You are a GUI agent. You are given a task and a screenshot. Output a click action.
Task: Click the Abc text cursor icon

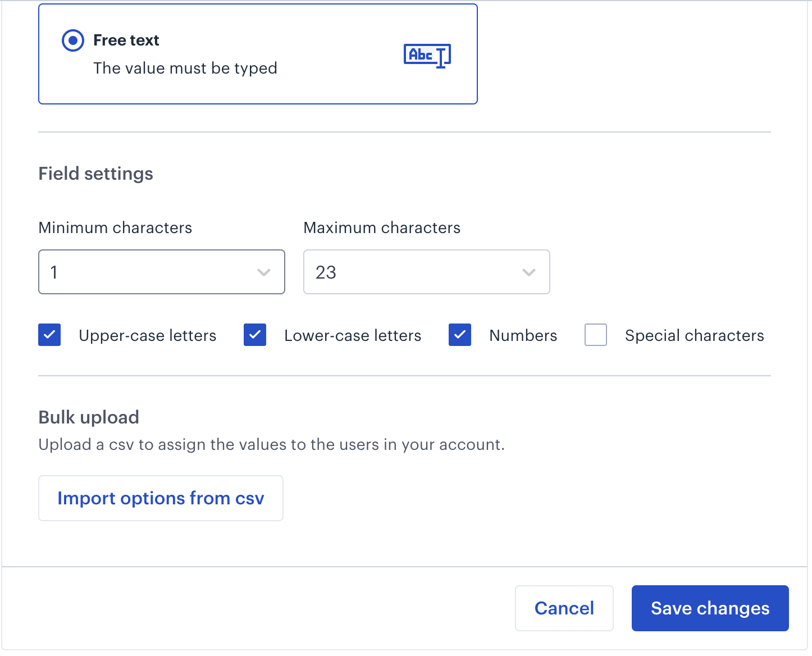pyautogui.click(x=427, y=55)
